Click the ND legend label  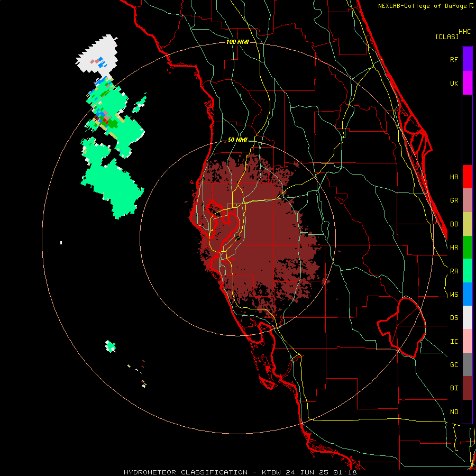click(454, 412)
